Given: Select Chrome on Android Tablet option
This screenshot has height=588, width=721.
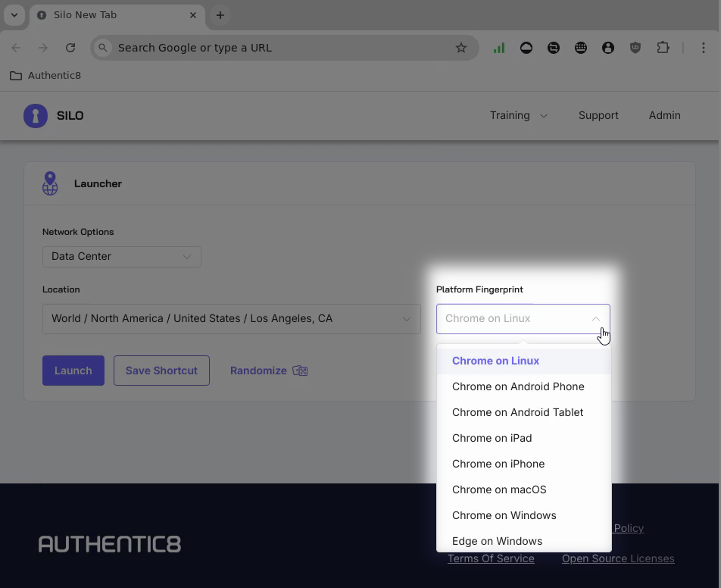Looking at the screenshot, I should click(x=524, y=413).
